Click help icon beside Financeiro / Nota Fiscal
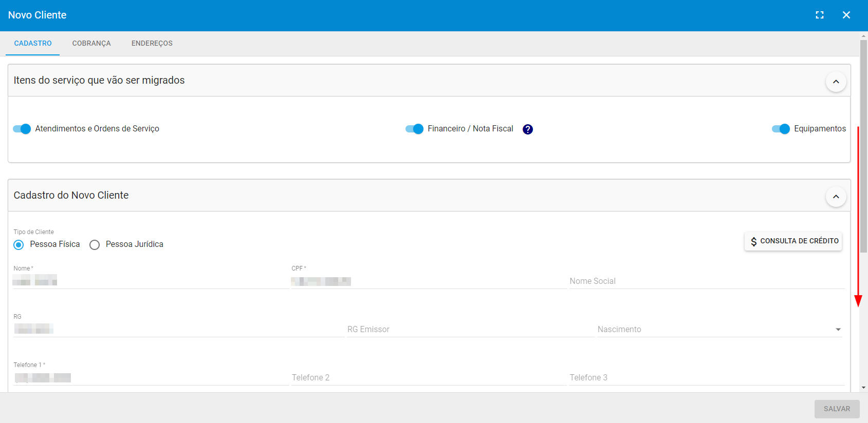868x423 pixels. [528, 129]
